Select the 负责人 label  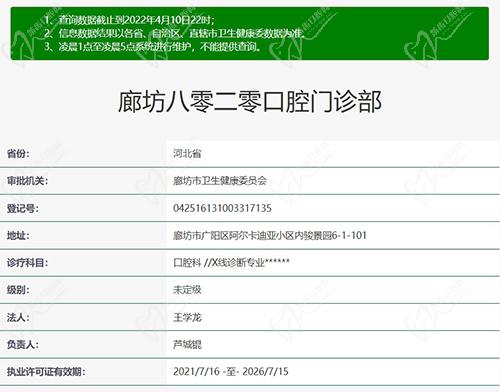pyautogui.click(x=23, y=344)
